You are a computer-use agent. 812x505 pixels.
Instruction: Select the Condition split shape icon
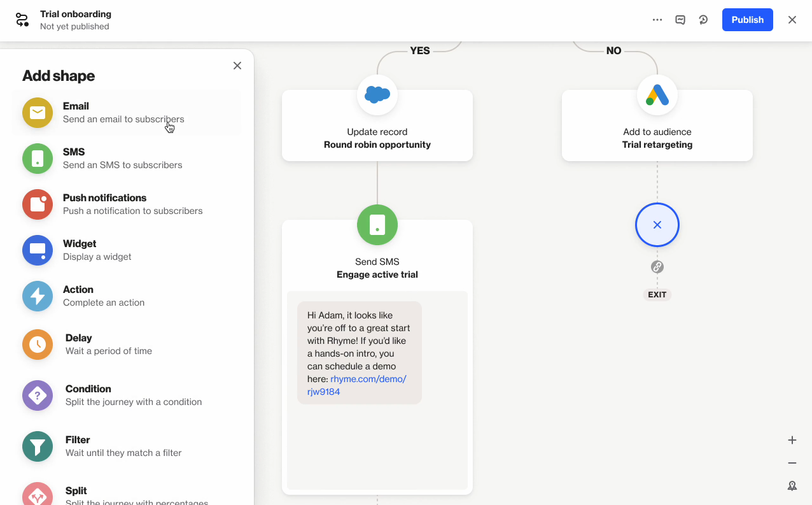tap(37, 395)
